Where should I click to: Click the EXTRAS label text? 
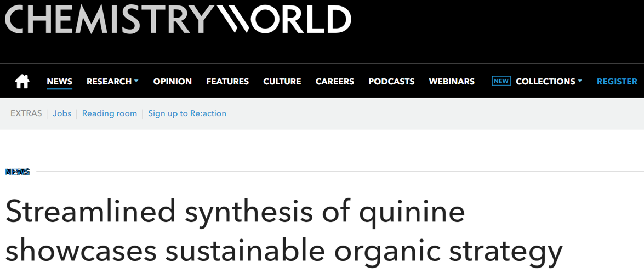coord(26,113)
